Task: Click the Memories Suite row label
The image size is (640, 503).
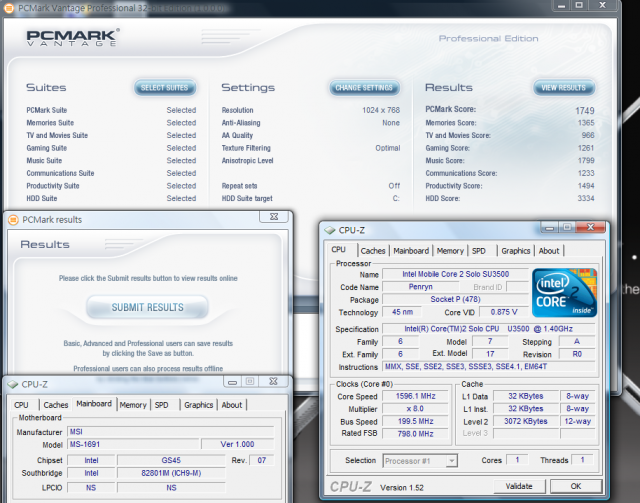Action: point(50,123)
